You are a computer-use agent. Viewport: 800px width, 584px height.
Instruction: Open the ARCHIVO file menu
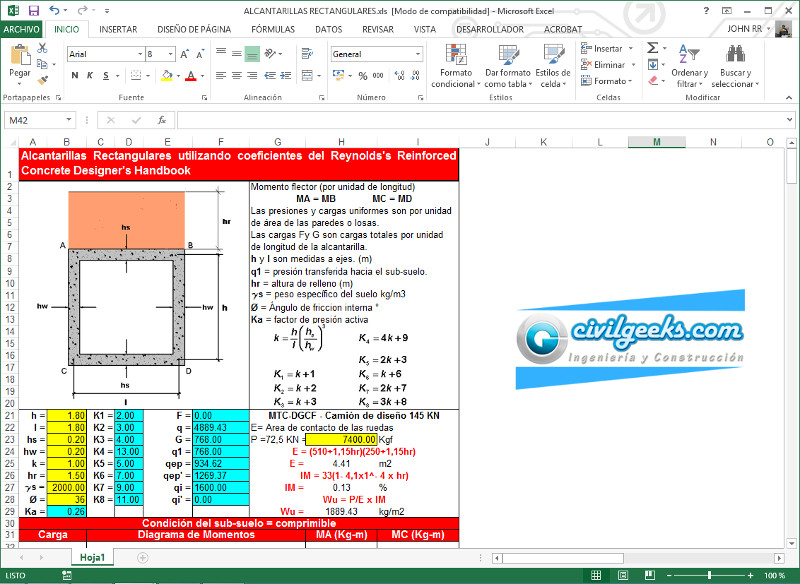(x=22, y=29)
